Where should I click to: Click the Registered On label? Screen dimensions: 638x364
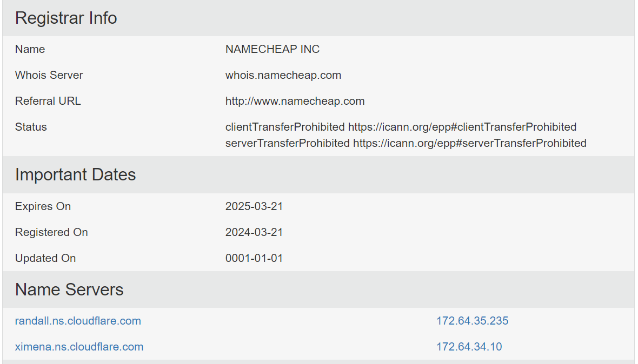click(x=51, y=232)
